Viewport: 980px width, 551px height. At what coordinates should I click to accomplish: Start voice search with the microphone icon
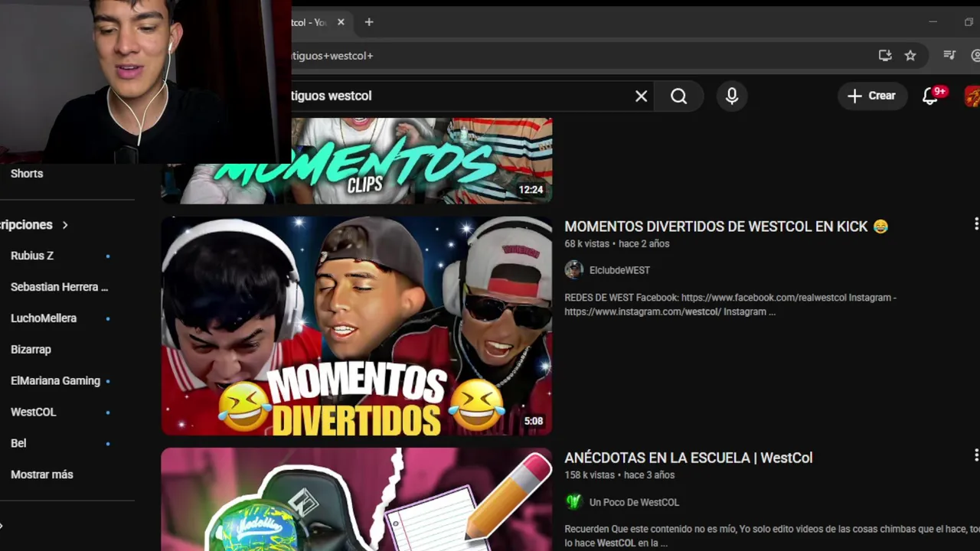tap(732, 96)
